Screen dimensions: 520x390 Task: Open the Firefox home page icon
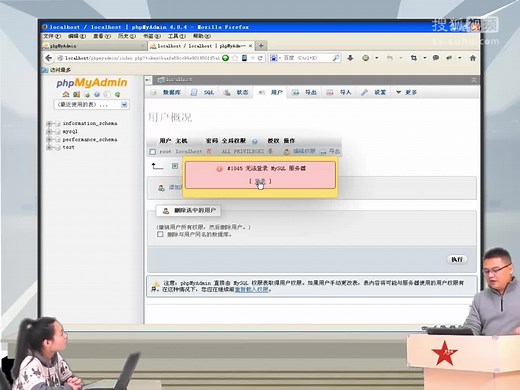click(472, 58)
